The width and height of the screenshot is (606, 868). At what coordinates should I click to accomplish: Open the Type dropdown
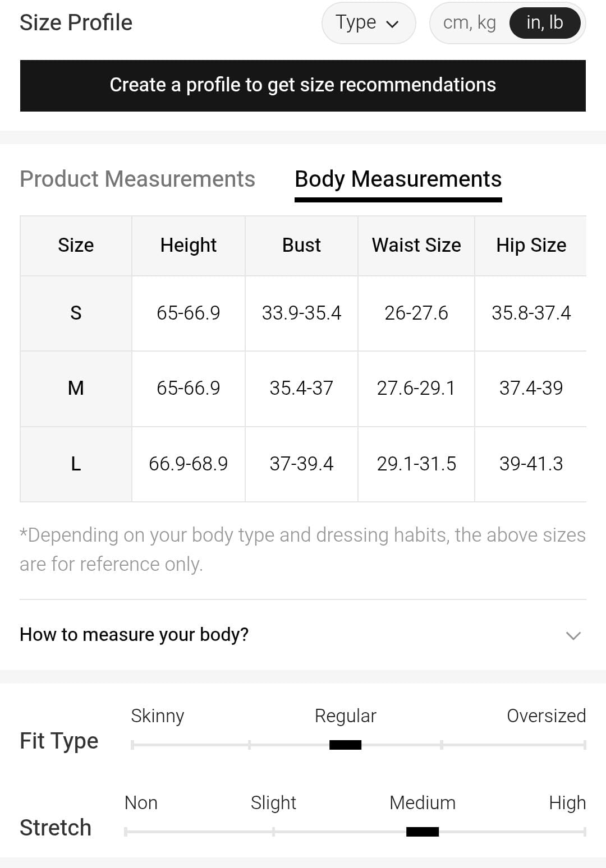click(368, 23)
